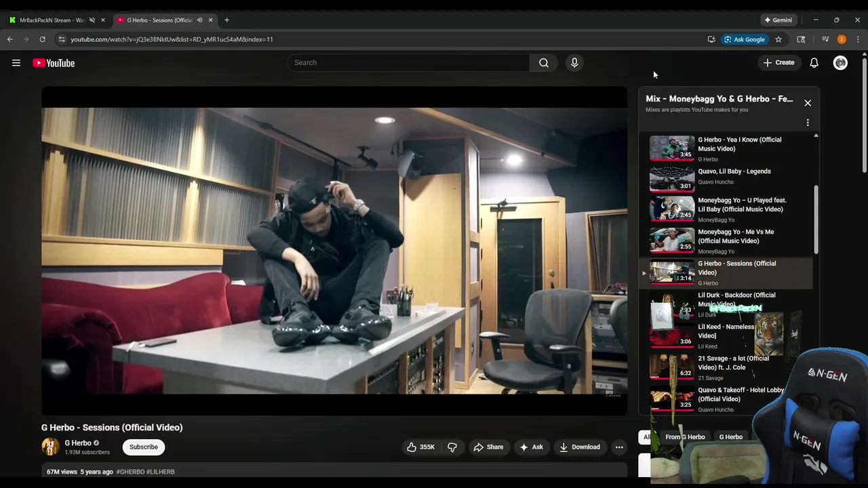Go to the YouTube home logo
The image size is (868, 488).
[54, 63]
